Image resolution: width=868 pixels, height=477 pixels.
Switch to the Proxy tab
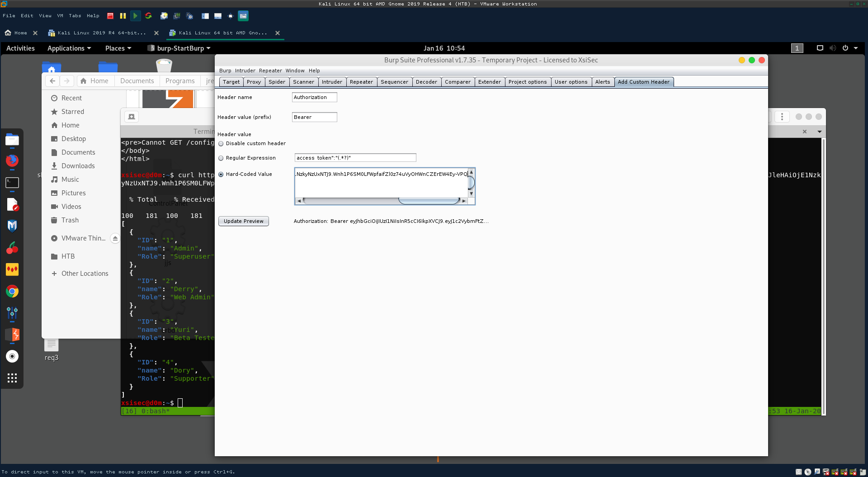(254, 82)
